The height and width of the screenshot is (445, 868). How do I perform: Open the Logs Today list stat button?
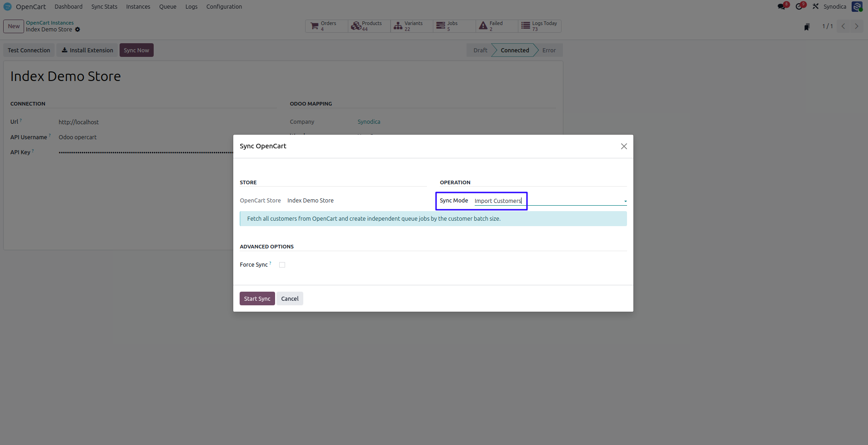539,26
